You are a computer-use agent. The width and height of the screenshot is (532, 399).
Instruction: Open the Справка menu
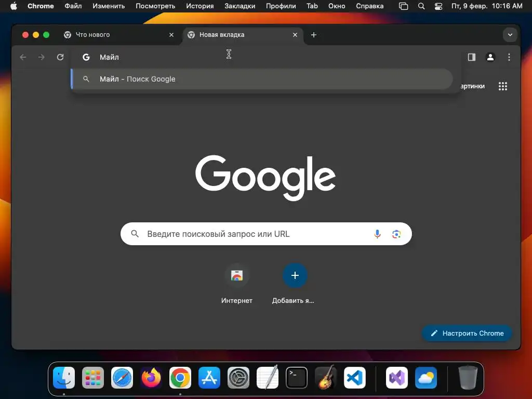[370, 6]
